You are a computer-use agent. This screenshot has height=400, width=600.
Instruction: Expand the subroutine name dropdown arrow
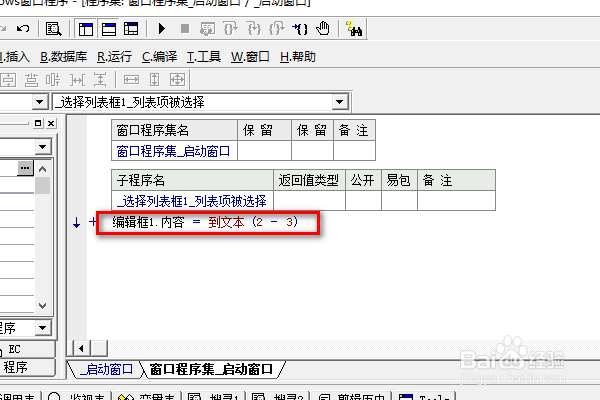pos(339,102)
